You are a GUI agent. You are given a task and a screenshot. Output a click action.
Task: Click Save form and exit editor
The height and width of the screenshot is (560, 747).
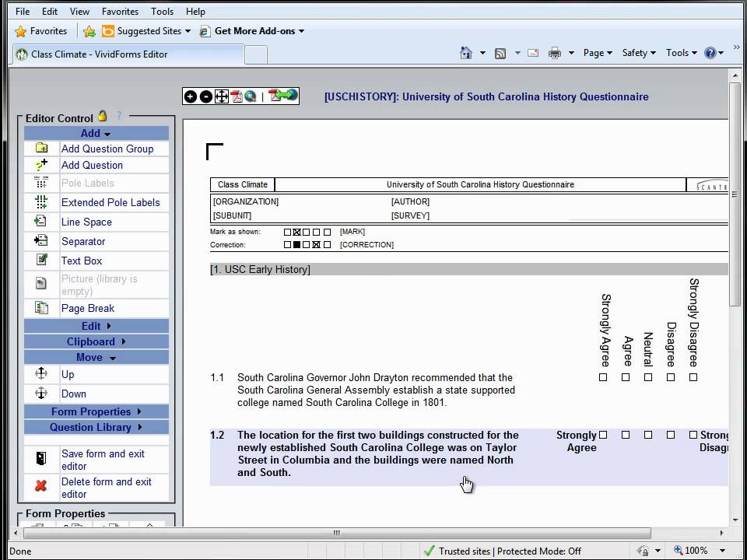103,460
